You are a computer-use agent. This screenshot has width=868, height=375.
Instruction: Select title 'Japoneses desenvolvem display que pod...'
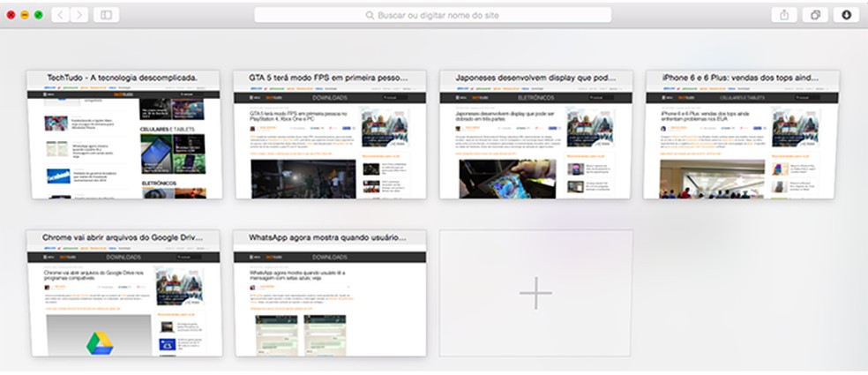(535, 79)
